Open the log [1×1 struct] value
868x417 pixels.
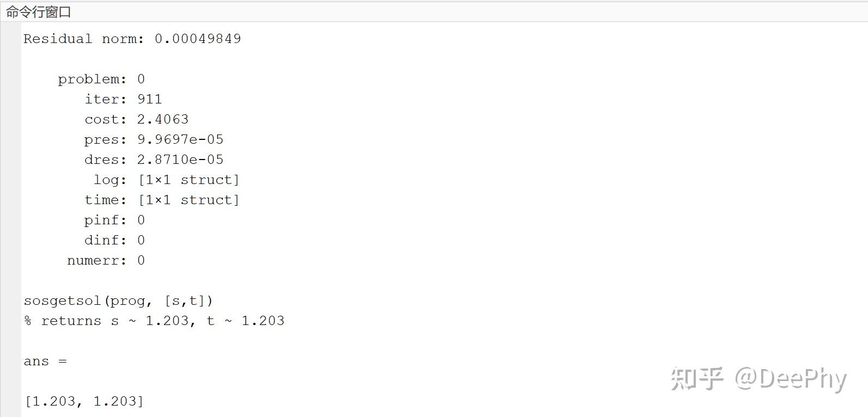(x=189, y=180)
